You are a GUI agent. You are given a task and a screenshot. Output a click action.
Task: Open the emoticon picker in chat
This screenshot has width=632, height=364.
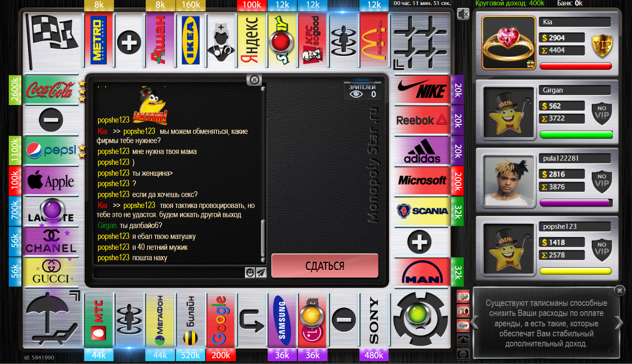click(x=250, y=273)
